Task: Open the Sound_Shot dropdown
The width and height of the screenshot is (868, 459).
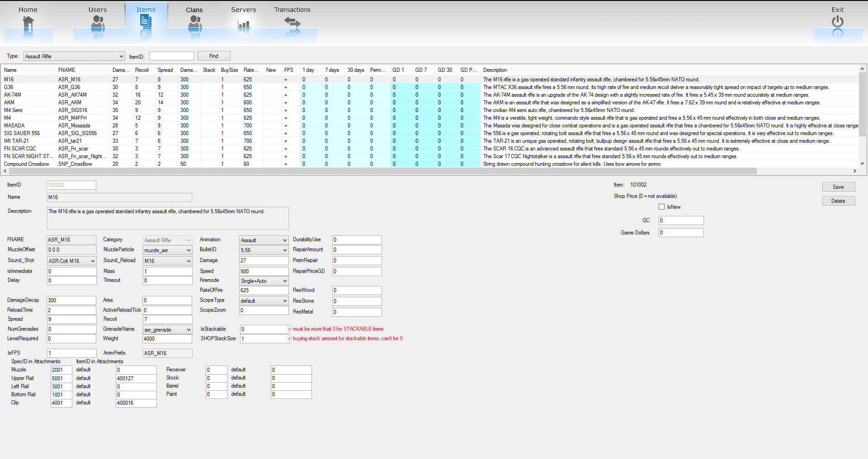Action: [72, 261]
